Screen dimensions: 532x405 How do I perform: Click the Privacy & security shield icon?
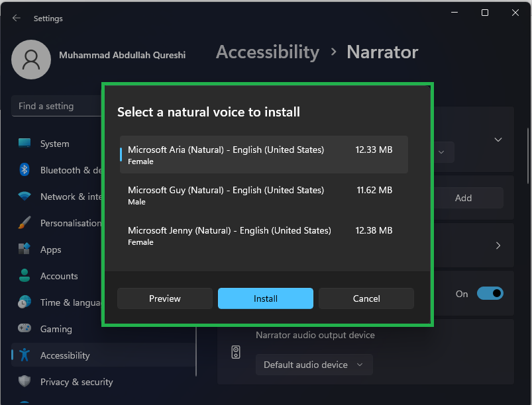(x=25, y=382)
